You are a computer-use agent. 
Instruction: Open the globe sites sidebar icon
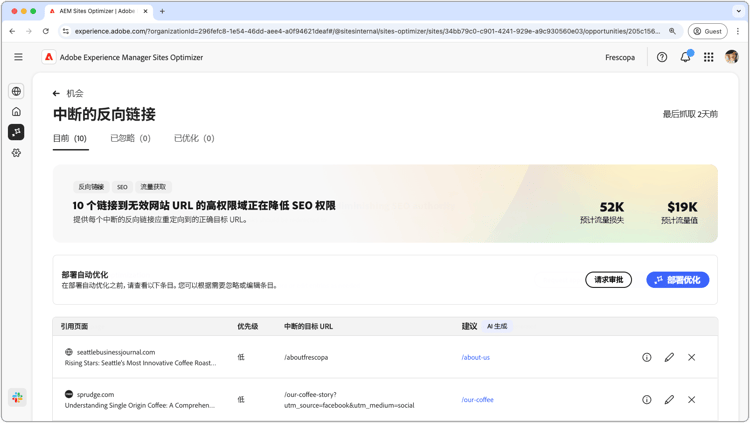[16, 91]
